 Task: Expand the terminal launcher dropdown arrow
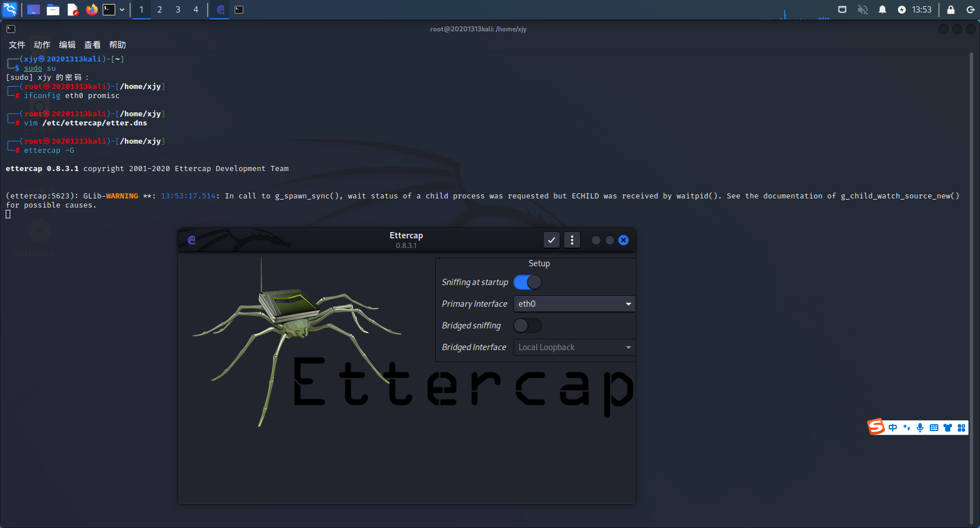coord(122,10)
